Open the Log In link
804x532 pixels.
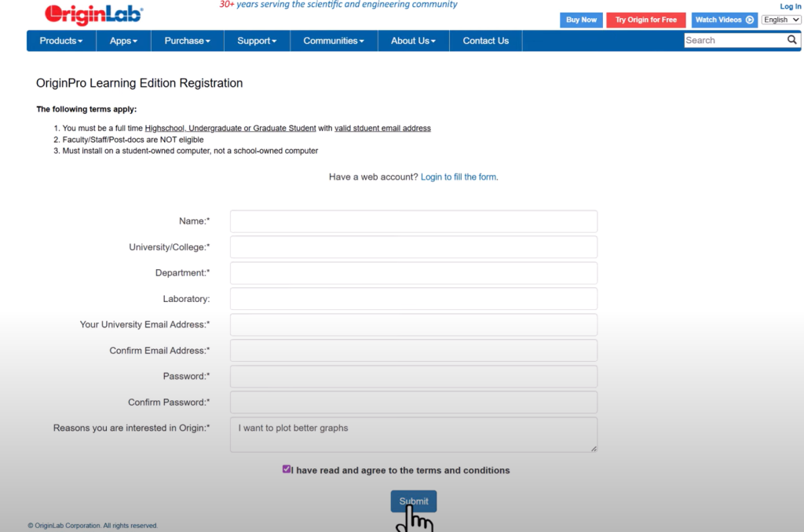[x=790, y=5]
